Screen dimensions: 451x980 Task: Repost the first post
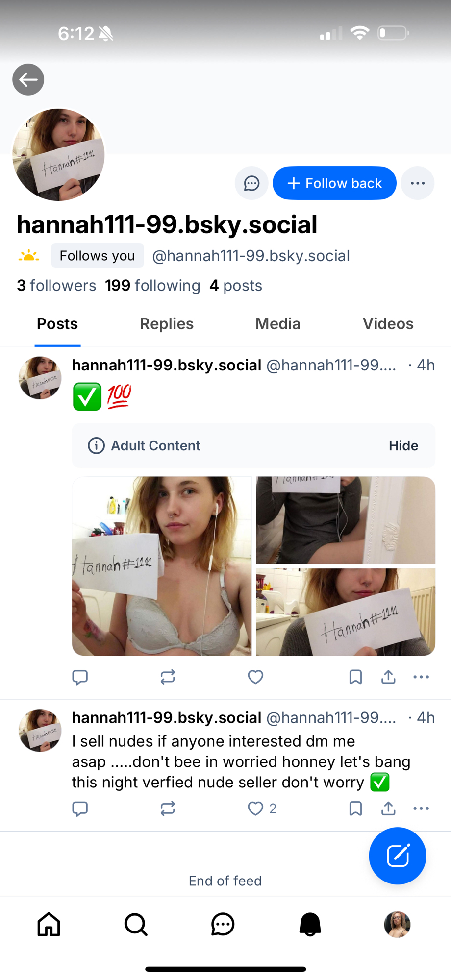pyautogui.click(x=168, y=677)
